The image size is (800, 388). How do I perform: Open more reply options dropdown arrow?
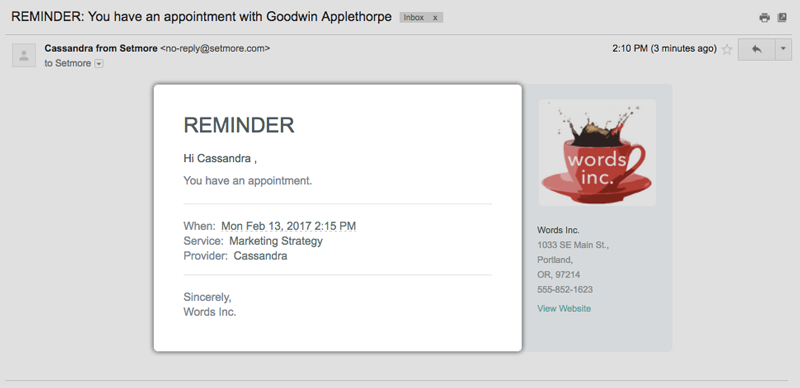(784, 50)
